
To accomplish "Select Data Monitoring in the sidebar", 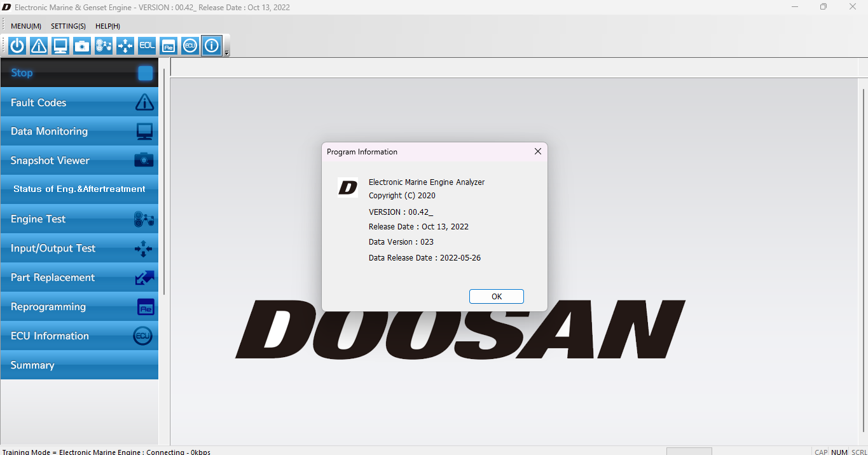I will 79,132.
